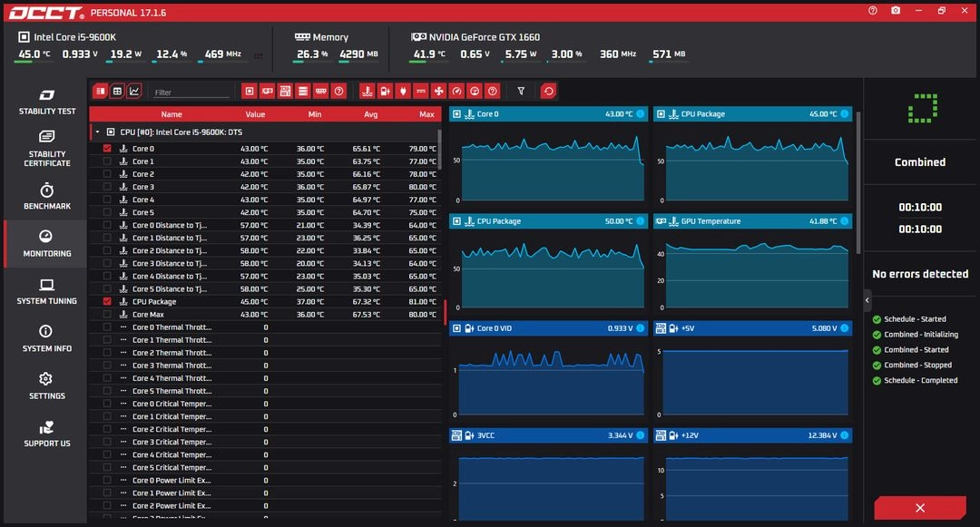980x527 pixels.
Task: Click the red X button at bottom right
Action: [x=919, y=508]
